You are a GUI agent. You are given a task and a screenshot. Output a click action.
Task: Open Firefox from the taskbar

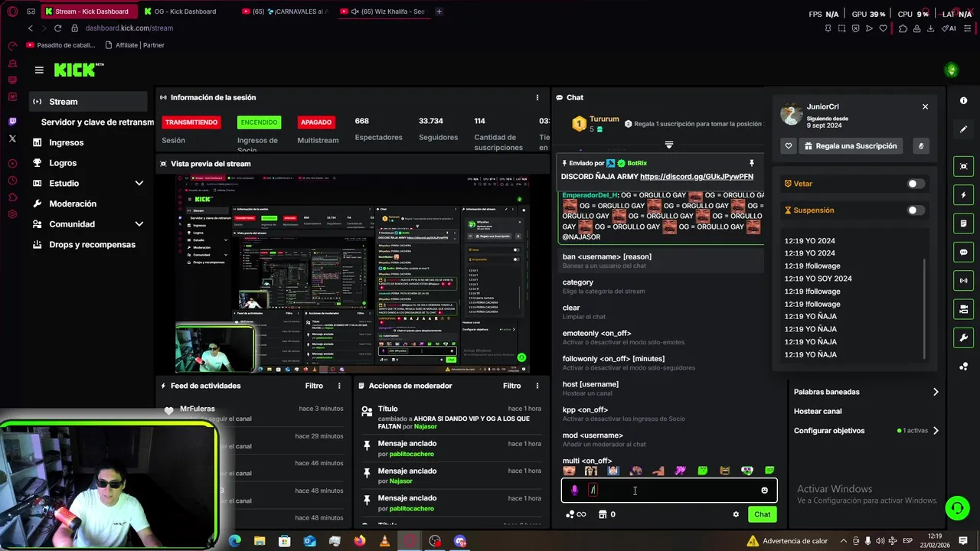360,541
